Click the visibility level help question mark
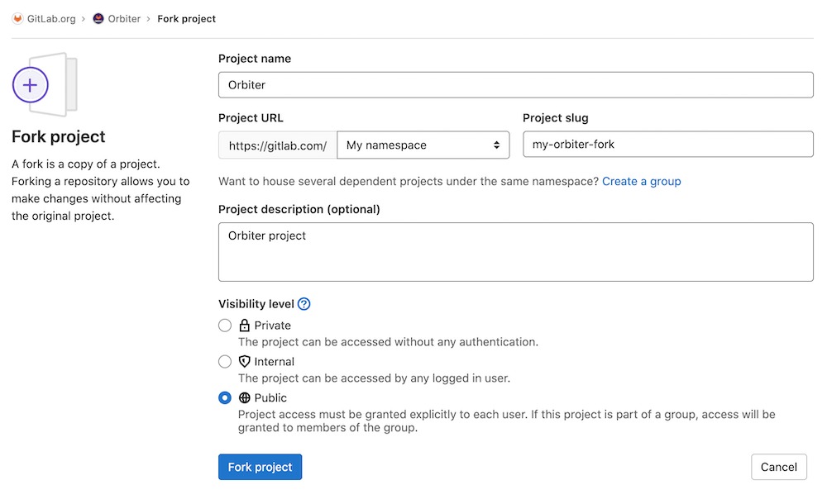The image size is (827, 504). pyautogui.click(x=304, y=304)
